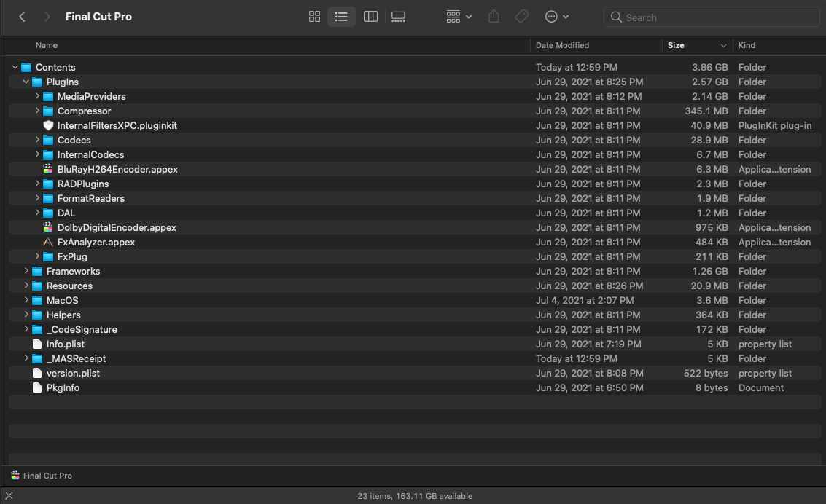Image resolution: width=826 pixels, height=504 pixels.
Task: Select the Info.plist file icon
Action: point(37,344)
